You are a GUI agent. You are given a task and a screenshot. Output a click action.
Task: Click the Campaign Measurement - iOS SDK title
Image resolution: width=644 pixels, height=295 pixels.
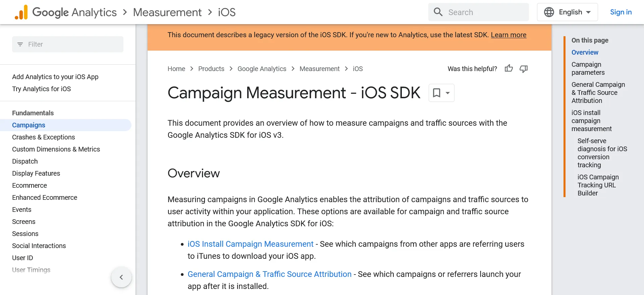[x=294, y=93]
